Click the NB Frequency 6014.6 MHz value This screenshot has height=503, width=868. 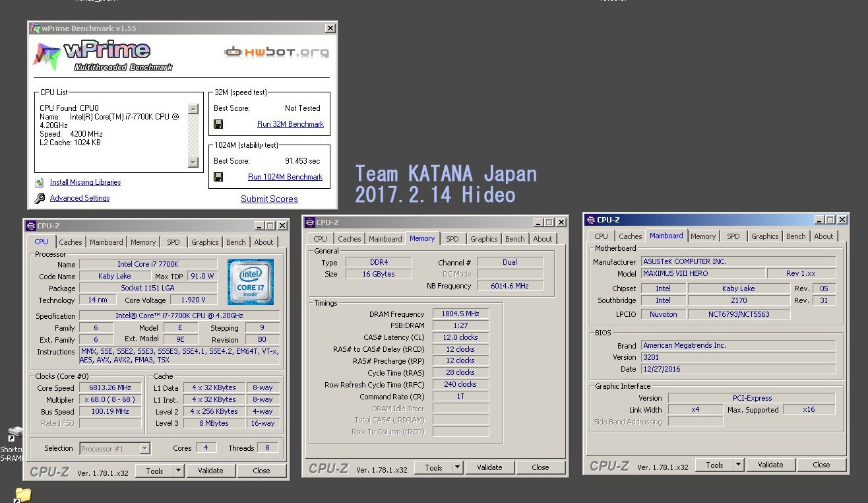coord(510,286)
